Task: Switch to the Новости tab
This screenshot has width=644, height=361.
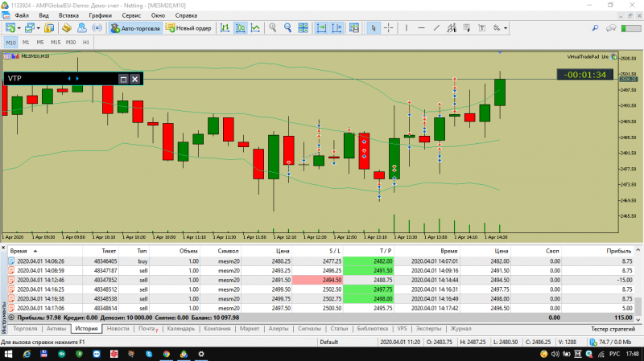Action: pyautogui.click(x=118, y=329)
